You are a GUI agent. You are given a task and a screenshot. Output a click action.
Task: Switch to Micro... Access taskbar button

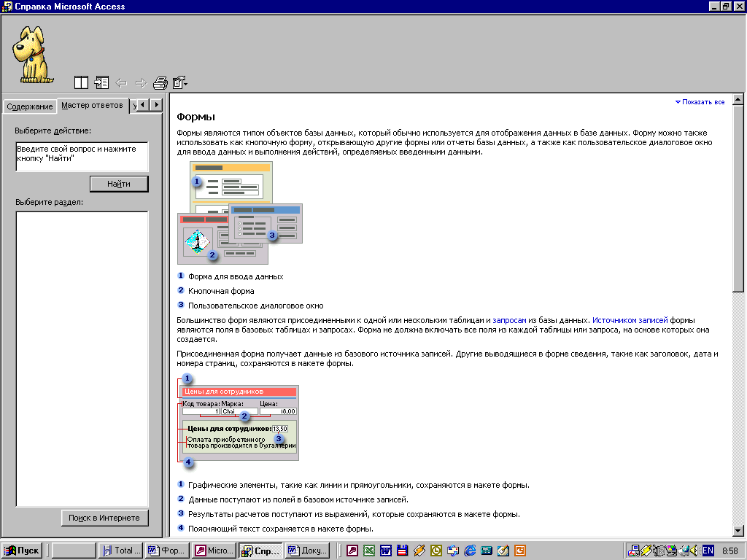point(214,551)
